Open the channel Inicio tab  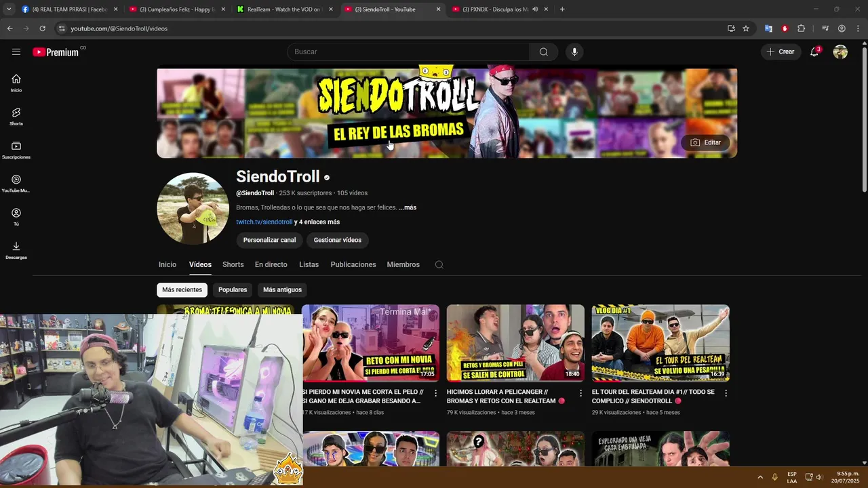167,264
